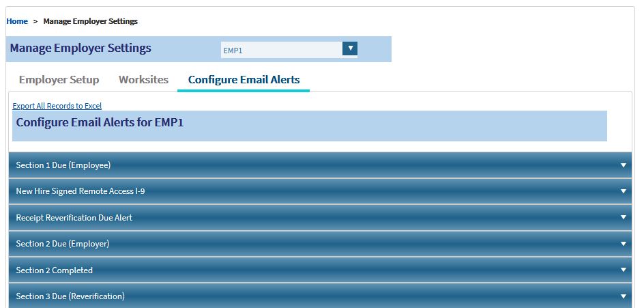
Task: Click Export All Records to Excel link
Action: (x=57, y=106)
